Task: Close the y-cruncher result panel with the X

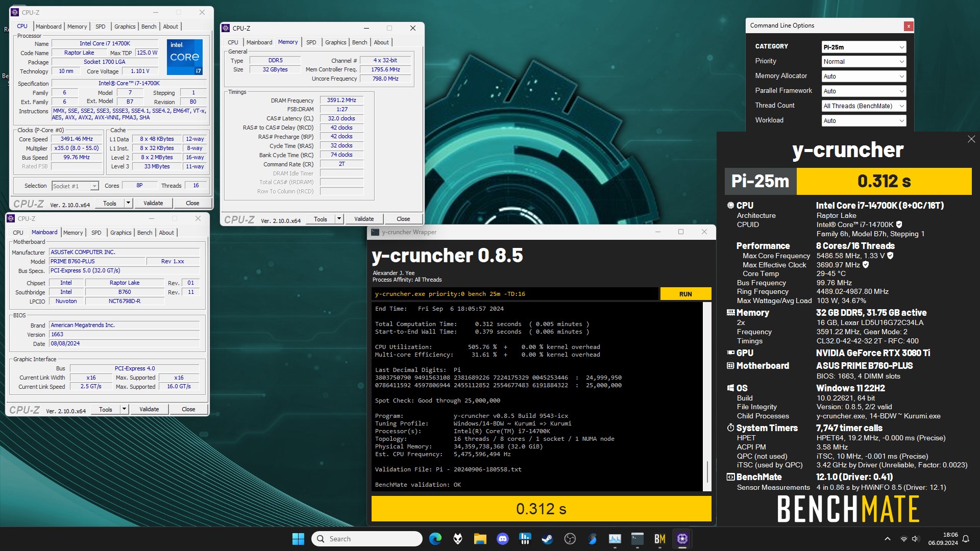Action: (971, 139)
